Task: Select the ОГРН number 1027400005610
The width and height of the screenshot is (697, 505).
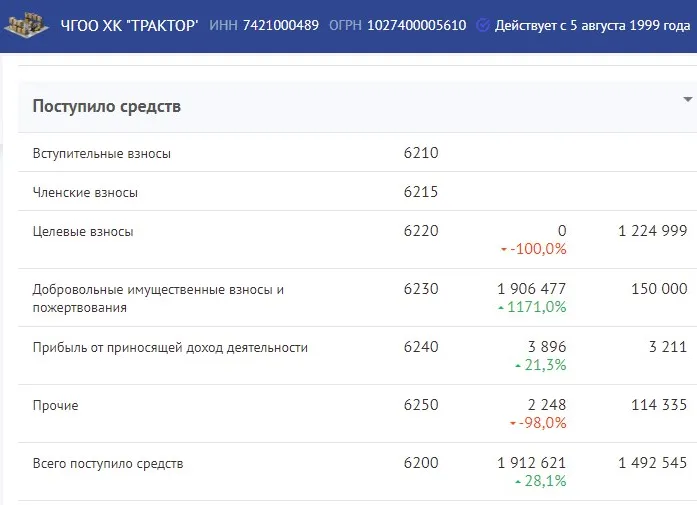Action: point(417,25)
